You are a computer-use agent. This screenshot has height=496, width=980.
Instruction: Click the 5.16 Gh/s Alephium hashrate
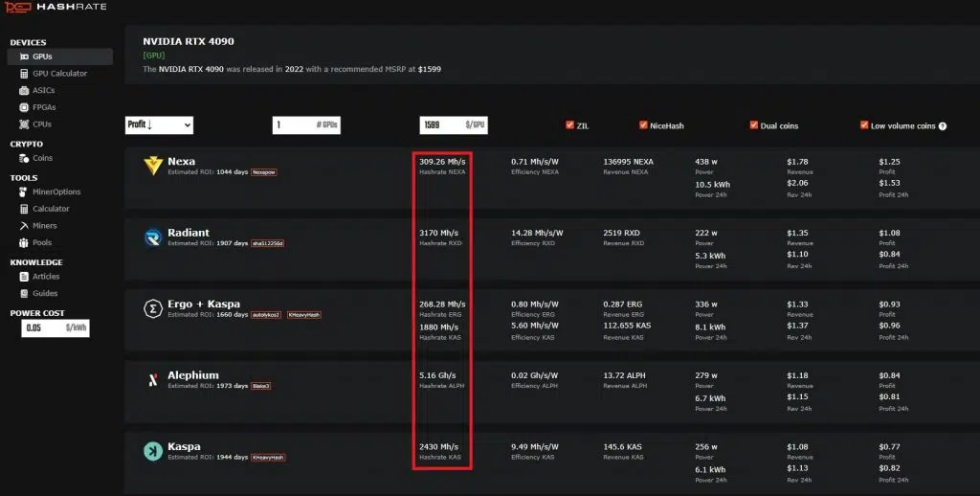(437, 376)
